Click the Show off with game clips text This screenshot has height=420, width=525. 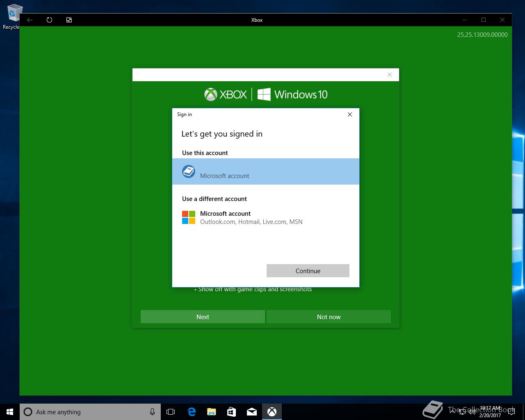pos(255,289)
